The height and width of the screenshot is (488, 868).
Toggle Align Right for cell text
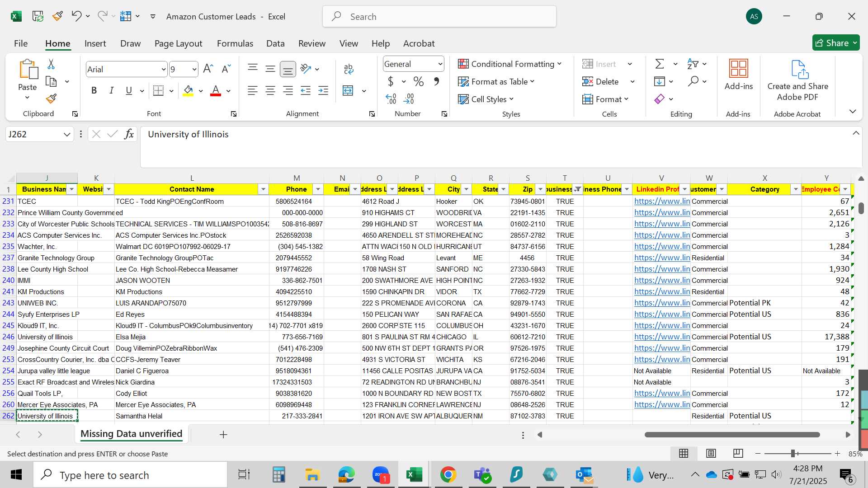click(288, 90)
